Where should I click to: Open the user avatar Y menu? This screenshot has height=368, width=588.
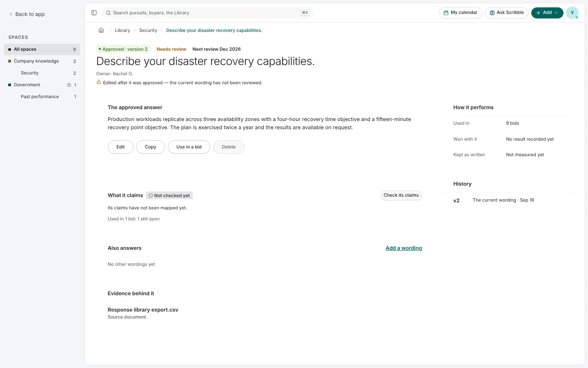click(572, 13)
